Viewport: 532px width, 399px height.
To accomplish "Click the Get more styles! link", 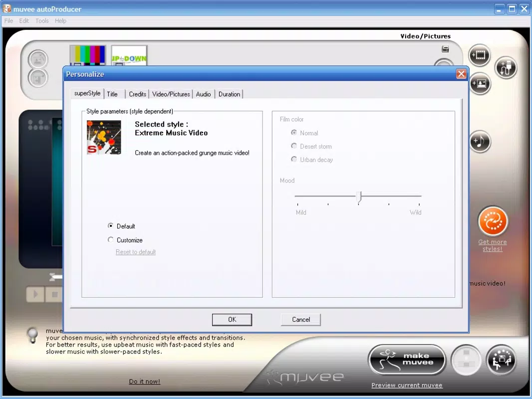I will 492,245.
